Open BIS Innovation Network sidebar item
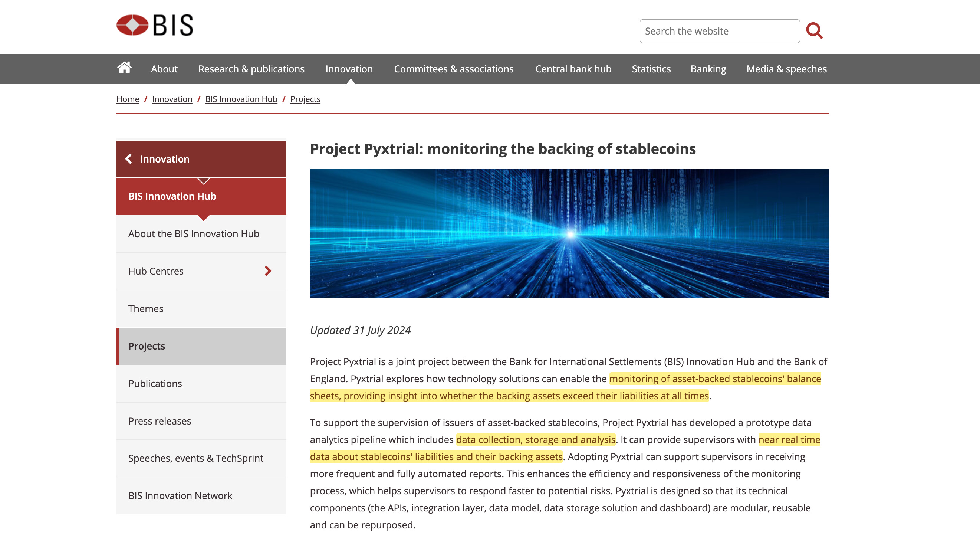 [x=180, y=496]
